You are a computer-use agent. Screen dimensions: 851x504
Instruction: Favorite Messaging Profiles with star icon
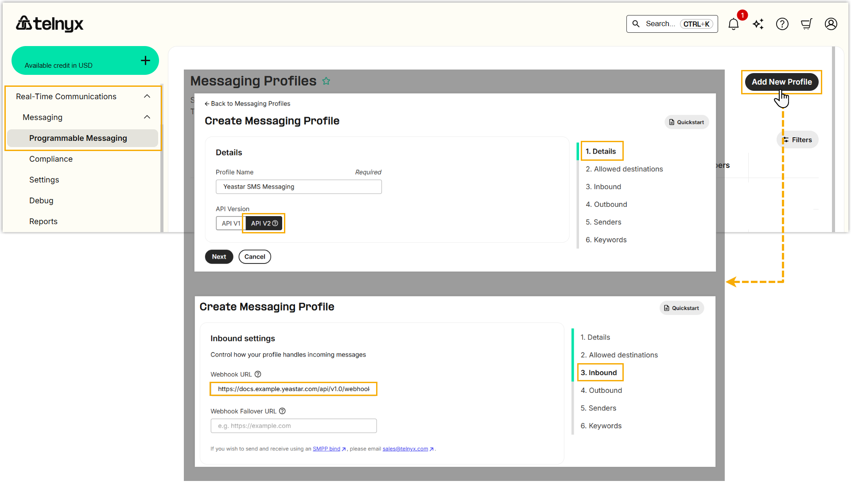click(x=326, y=81)
